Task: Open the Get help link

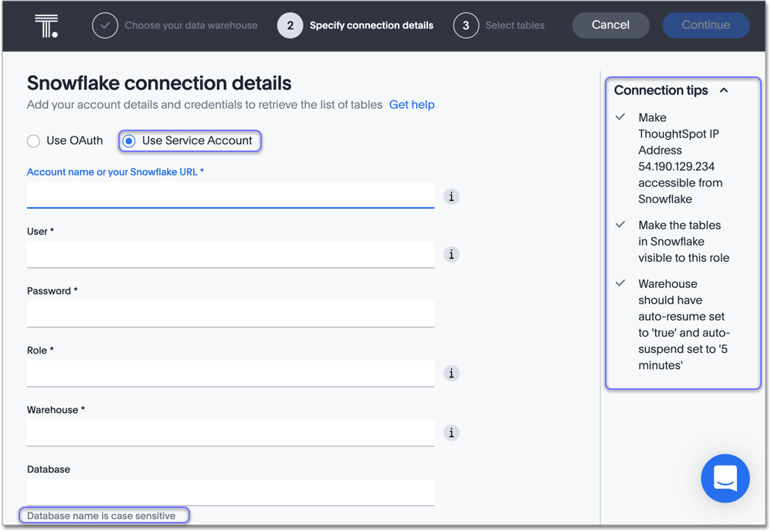Action: pyautogui.click(x=412, y=104)
